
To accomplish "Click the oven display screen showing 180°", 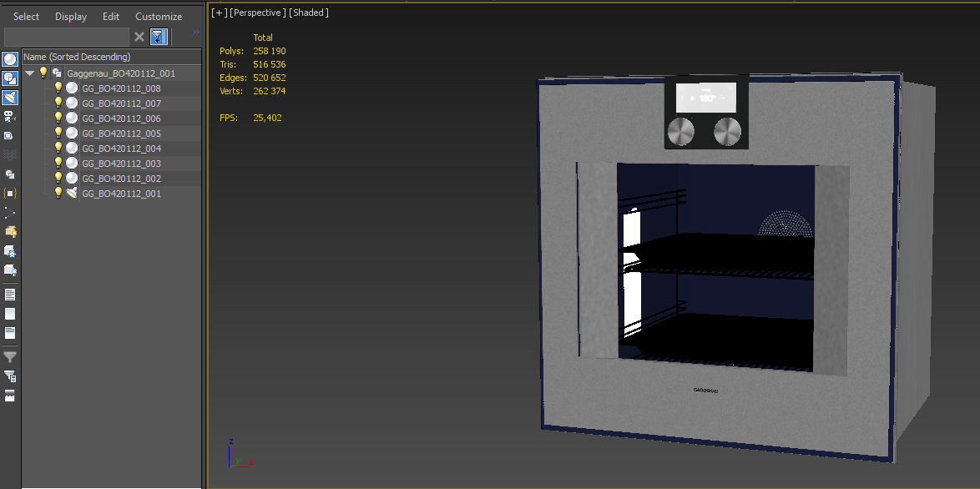I will click(705, 98).
